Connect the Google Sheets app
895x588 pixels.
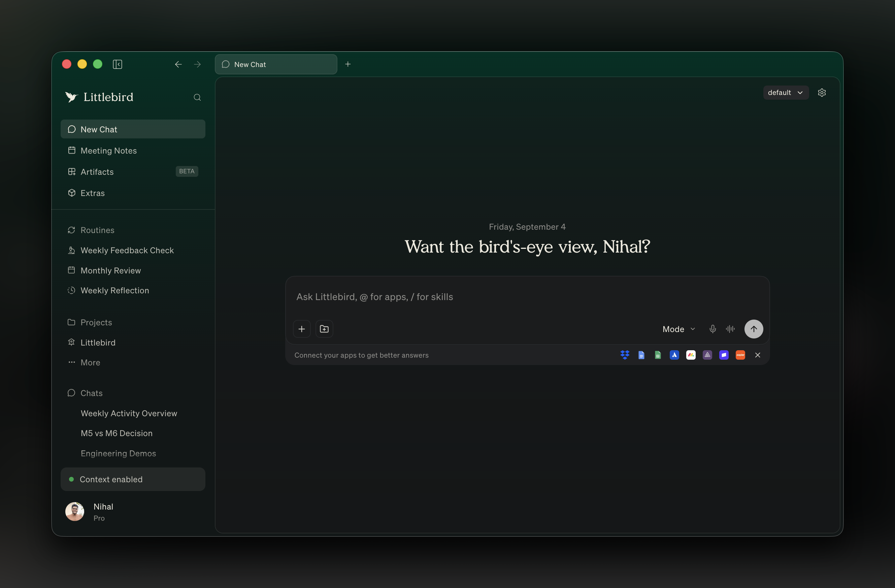click(x=658, y=355)
